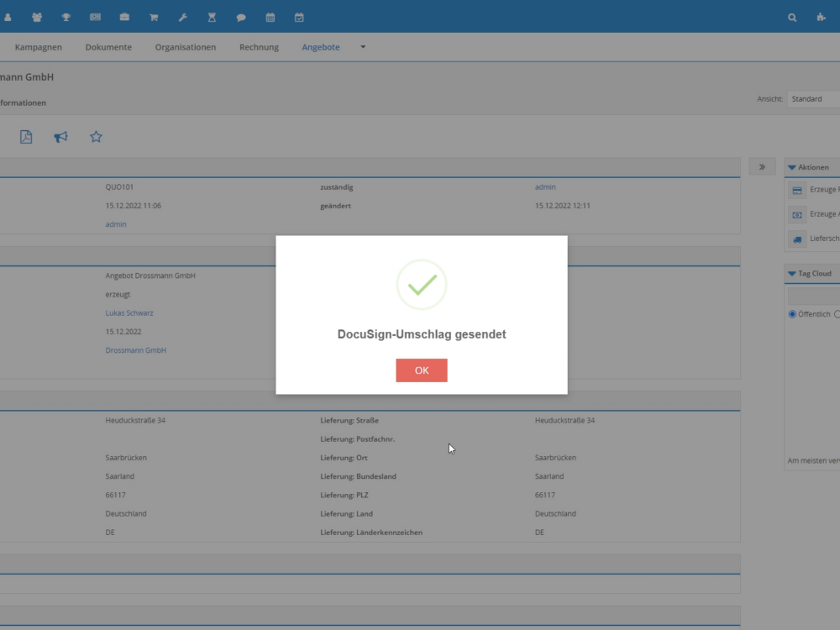Screen dimensions: 840x630
Task: Open the Ansicht Standard dropdown
Action: pyautogui.click(x=812, y=99)
